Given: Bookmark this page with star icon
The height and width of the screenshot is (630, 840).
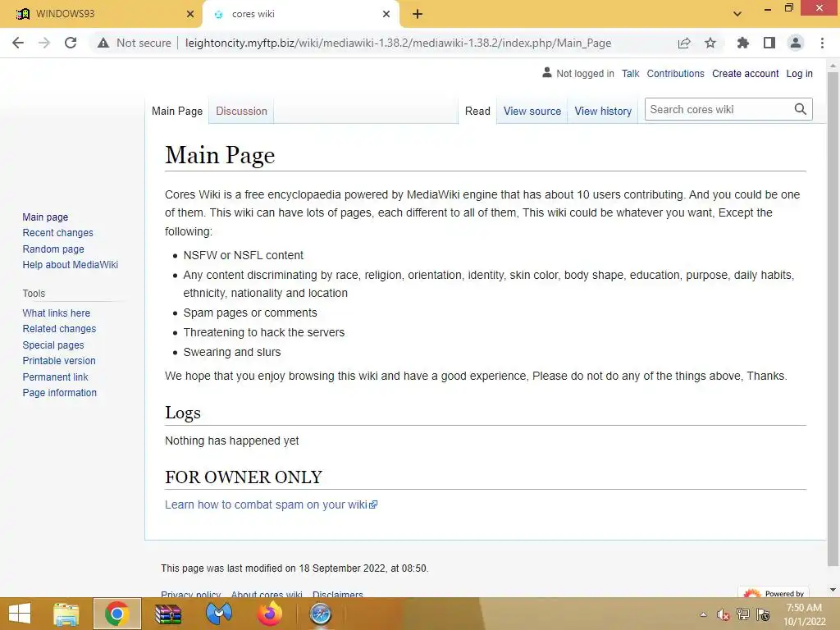Looking at the screenshot, I should pos(710,43).
